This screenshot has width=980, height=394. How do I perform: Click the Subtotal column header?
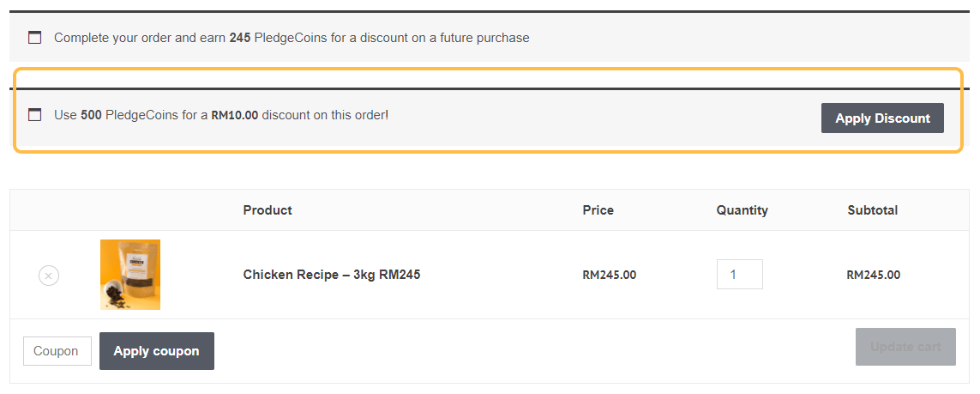(x=872, y=210)
